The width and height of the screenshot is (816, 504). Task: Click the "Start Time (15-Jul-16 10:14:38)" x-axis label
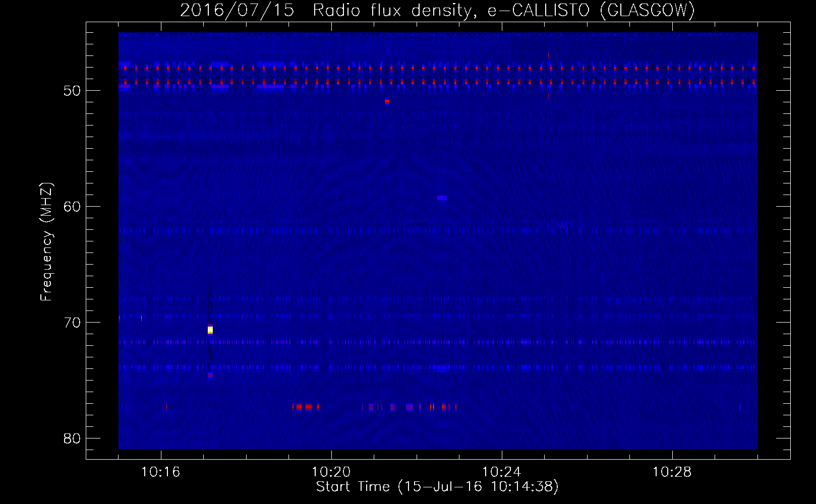point(437,487)
